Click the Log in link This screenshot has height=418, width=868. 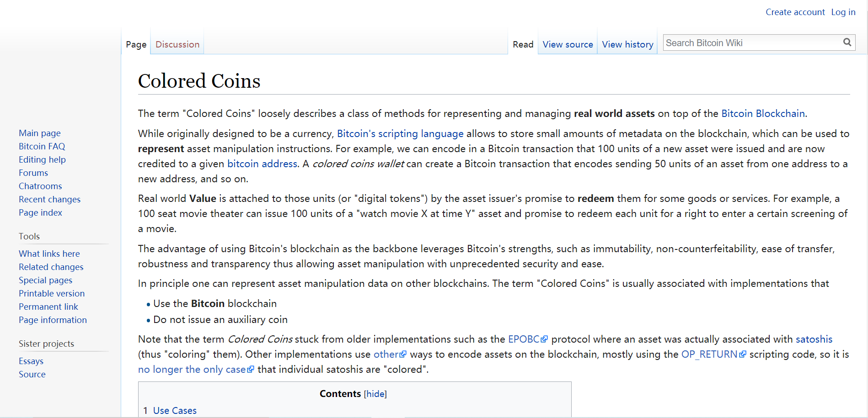pos(843,12)
